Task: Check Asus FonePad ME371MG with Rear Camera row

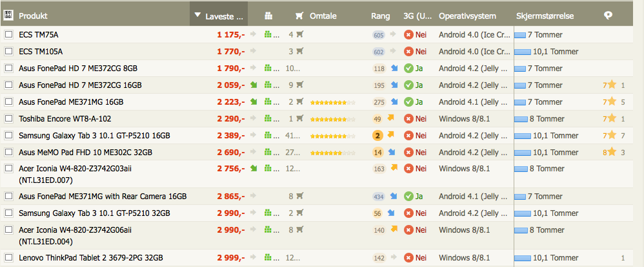Action: pyautogui.click(x=8, y=197)
